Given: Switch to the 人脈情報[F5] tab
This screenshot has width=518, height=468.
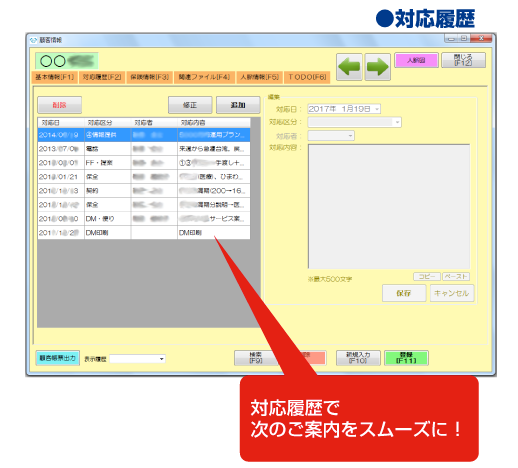Looking at the screenshot, I should click(260, 77).
